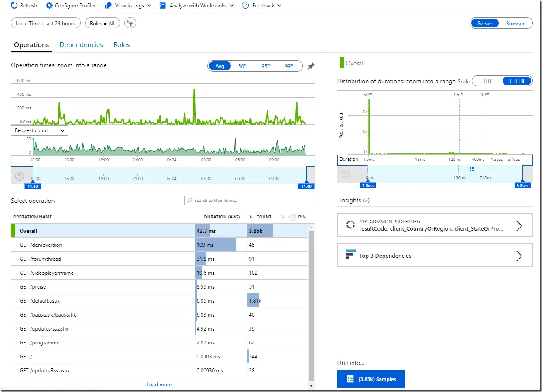
Task: Switch distribution scale to linear option
Action: [487, 81]
